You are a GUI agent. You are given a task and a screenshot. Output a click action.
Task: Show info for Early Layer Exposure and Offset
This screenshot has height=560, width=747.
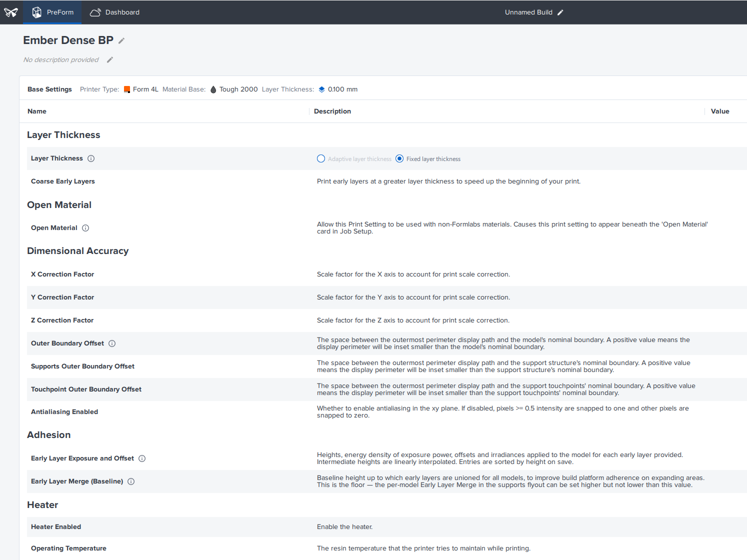pyautogui.click(x=142, y=458)
